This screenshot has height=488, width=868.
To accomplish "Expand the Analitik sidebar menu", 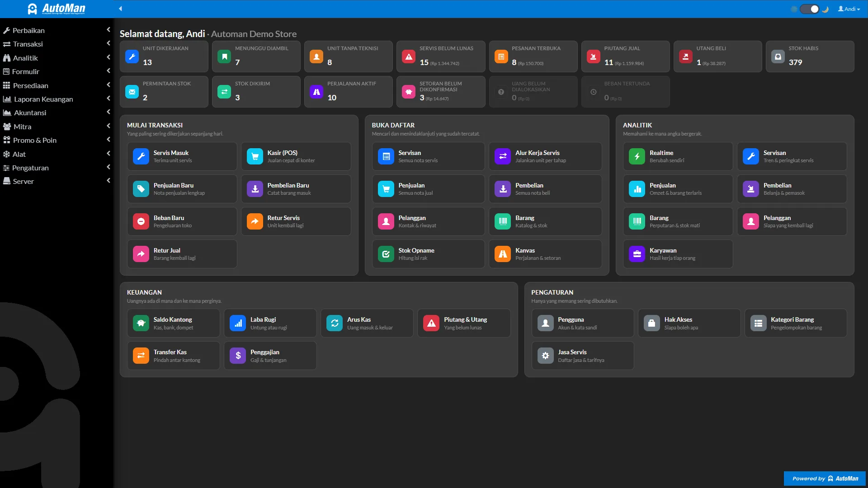I will pos(57,58).
